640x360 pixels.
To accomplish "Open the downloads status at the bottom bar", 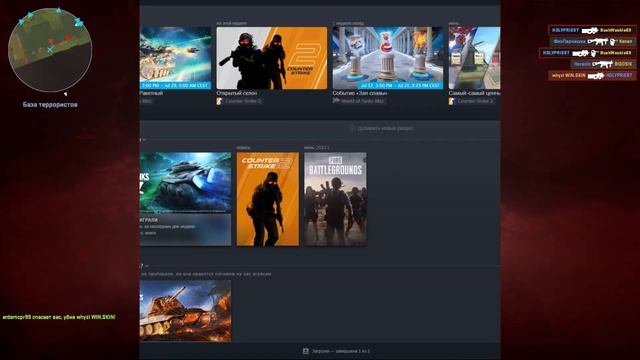I will click(x=337, y=351).
